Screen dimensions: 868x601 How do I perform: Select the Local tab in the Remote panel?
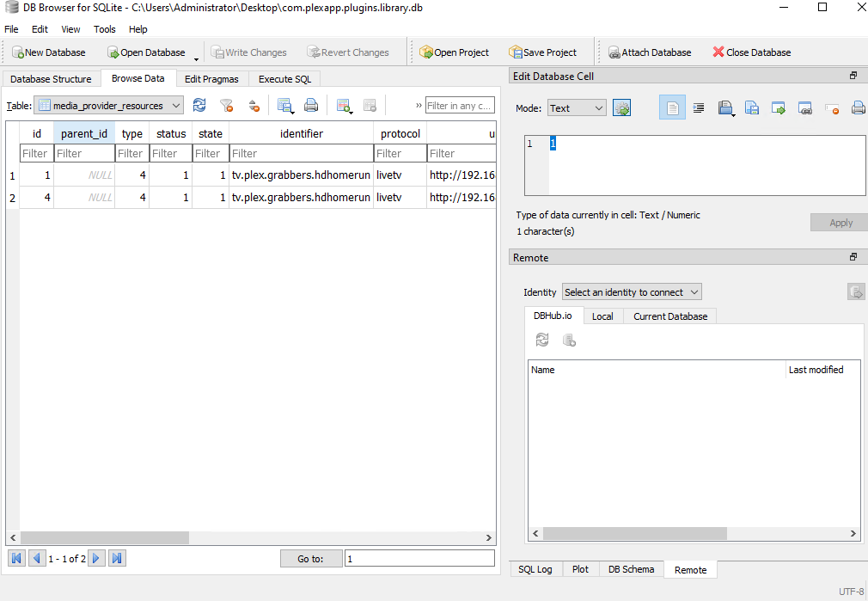coord(602,316)
